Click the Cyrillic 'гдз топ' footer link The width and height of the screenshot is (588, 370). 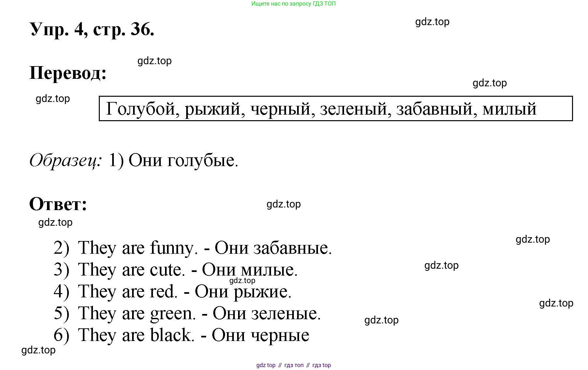(x=294, y=365)
